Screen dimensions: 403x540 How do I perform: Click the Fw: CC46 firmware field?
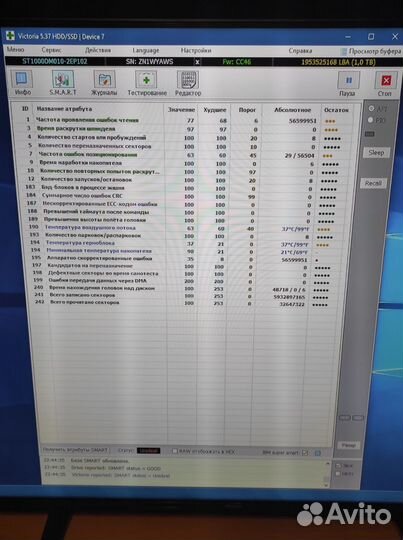(x=237, y=62)
